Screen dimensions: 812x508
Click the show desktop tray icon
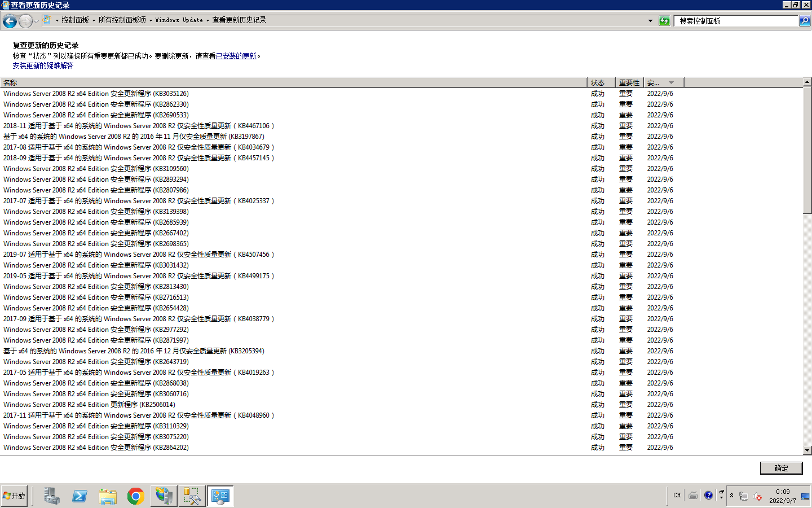click(x=805, y=496)
